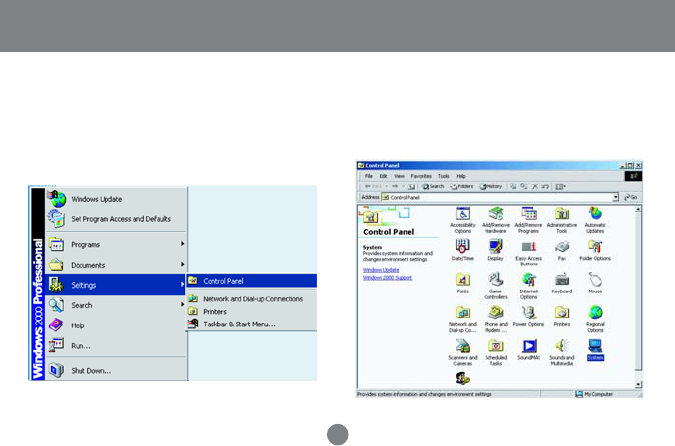Click the Go button beside address bar
This screenshot has width=675, height=446.
pos(631,197)
